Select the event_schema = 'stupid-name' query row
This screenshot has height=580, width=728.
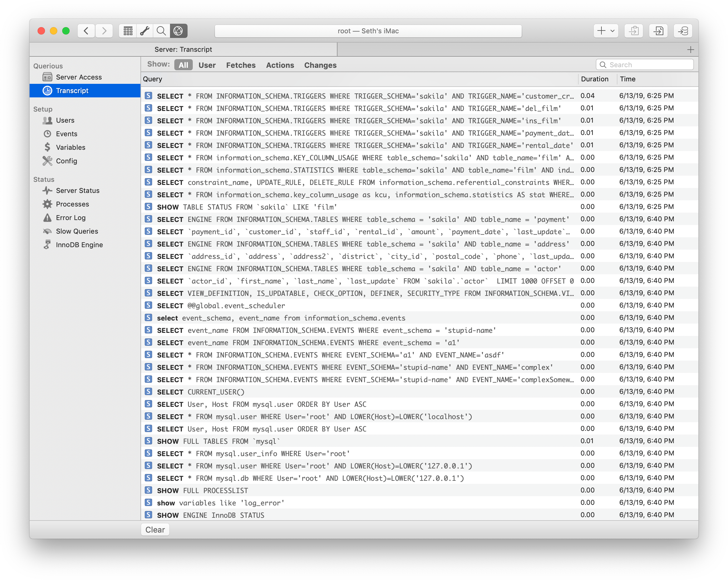(419, 330)
